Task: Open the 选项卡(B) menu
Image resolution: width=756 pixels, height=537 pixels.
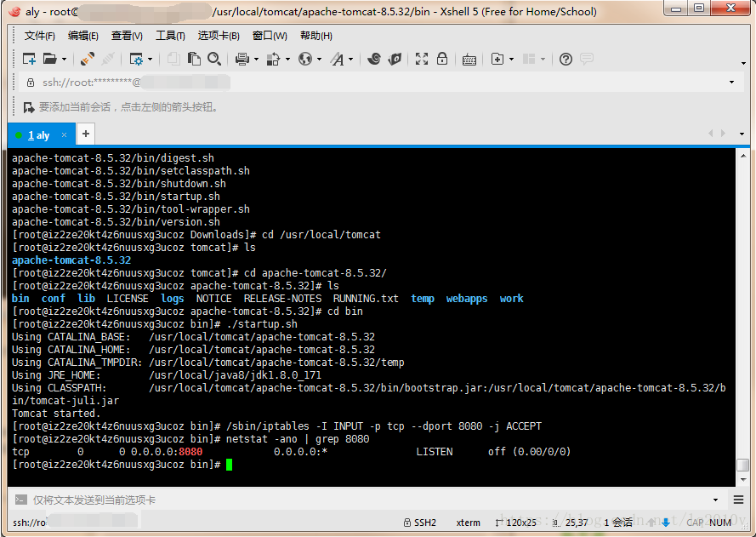Action: coord(219,36)
